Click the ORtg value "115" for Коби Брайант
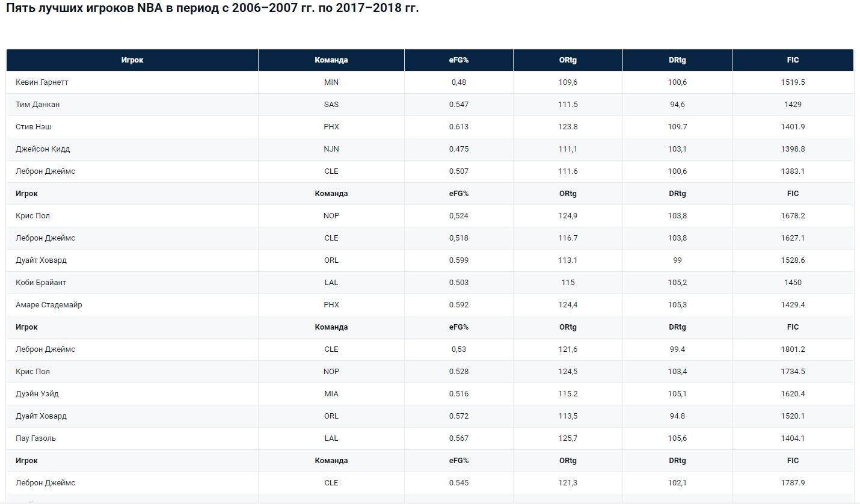The height and width of the screenshot is (504, 860). [568, 283]
